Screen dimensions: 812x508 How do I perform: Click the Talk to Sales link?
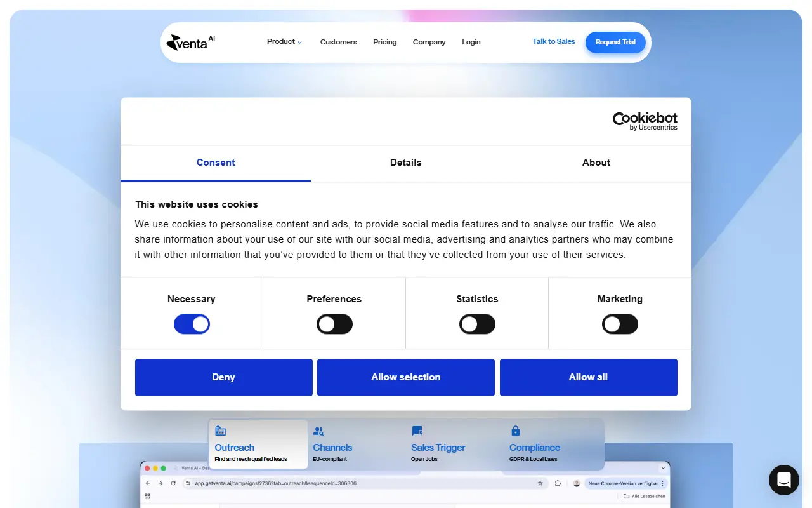click(554, 42)
